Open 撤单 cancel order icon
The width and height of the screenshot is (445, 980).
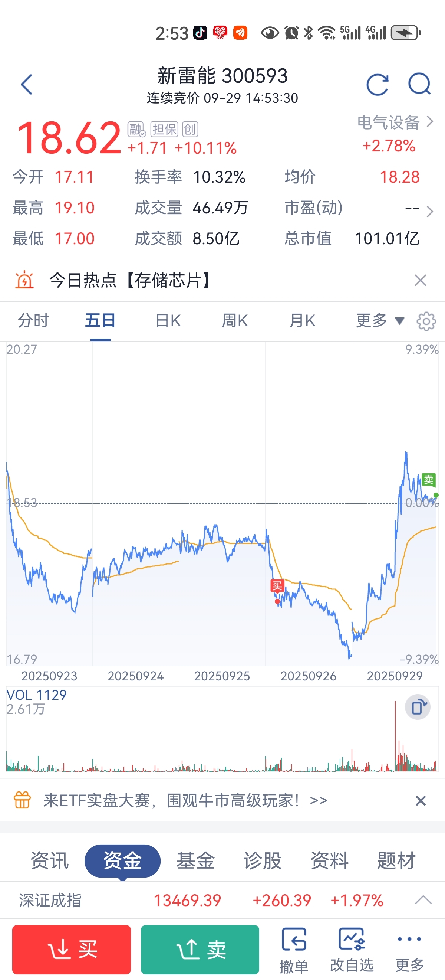[x=294, y=950]
